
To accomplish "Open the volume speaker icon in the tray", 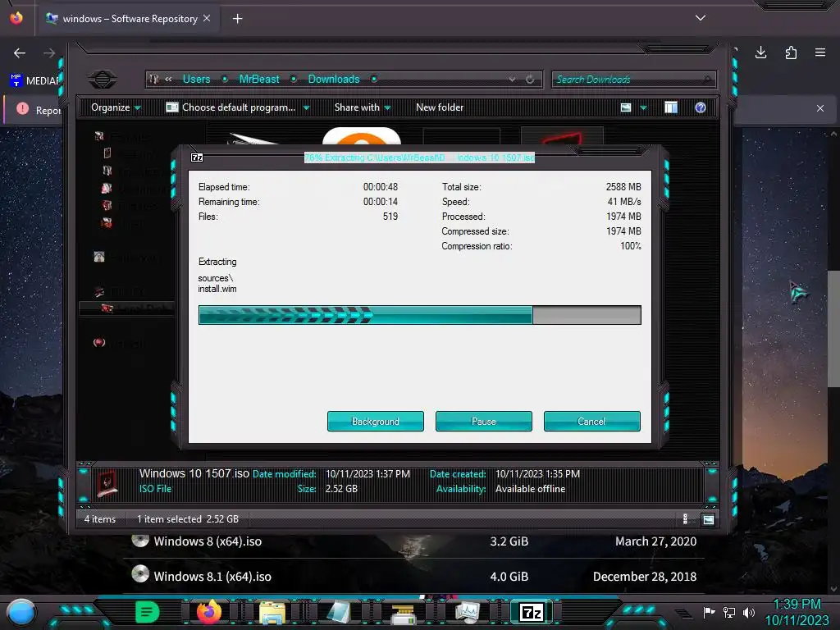I will 749,612.
